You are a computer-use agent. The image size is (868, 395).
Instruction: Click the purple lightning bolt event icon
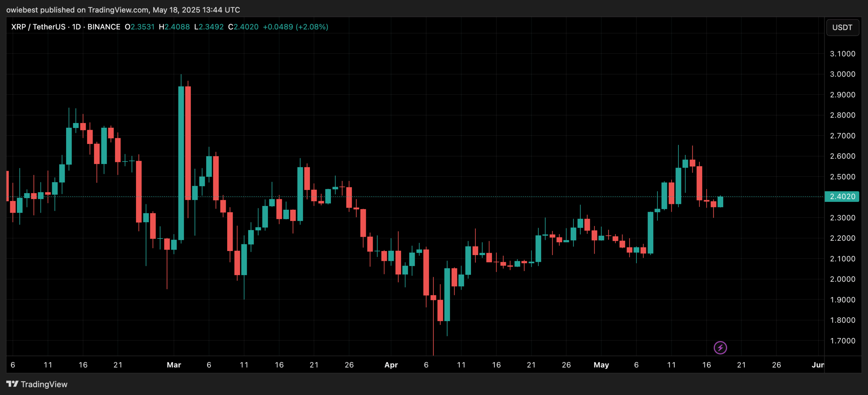coord(720,348)
